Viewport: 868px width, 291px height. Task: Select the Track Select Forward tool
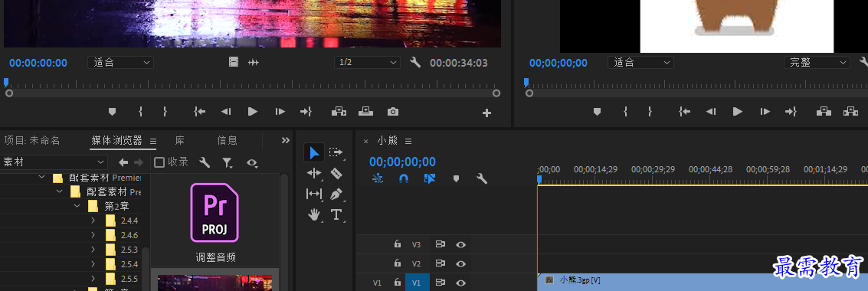coord(336,152)
